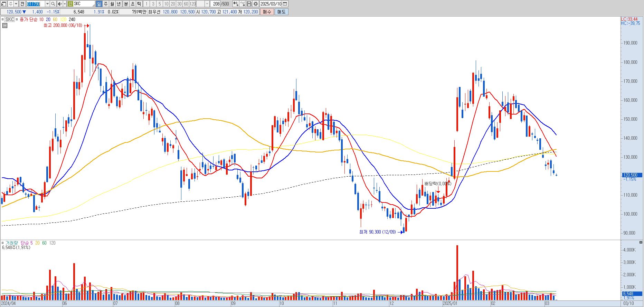Select the 30 interval button
This screenshot has height=307, width=644.
click(x=179, y=4)
